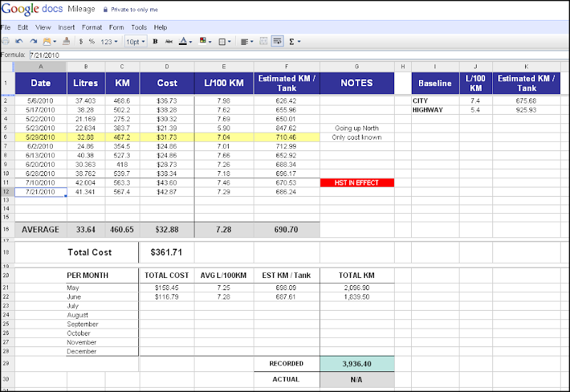Open the 10pt font size dropdown
The width and height of the screenshot is (570, 392).
(135, 42)
